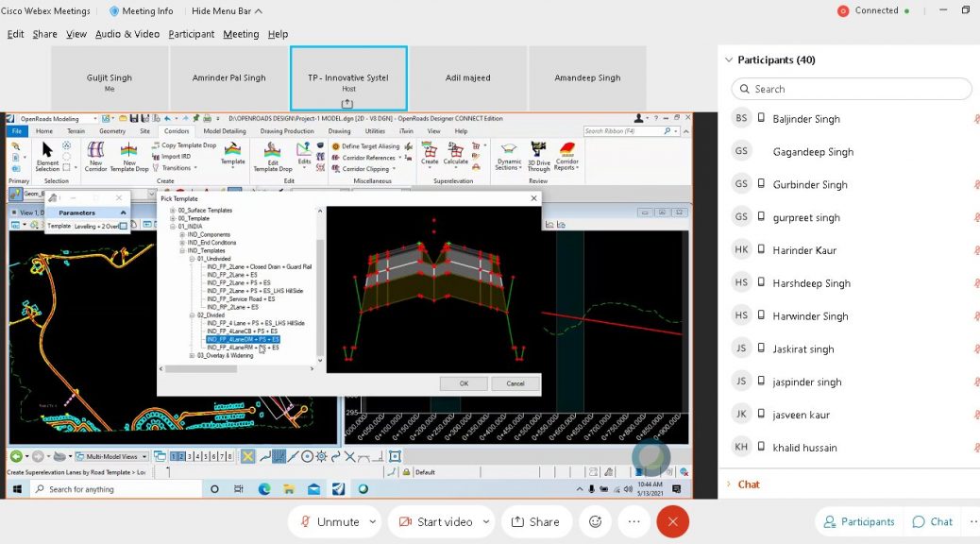Open the Drawing Production ribbon tab
This screenshot has width=980, height=544.
click(287, 131)
